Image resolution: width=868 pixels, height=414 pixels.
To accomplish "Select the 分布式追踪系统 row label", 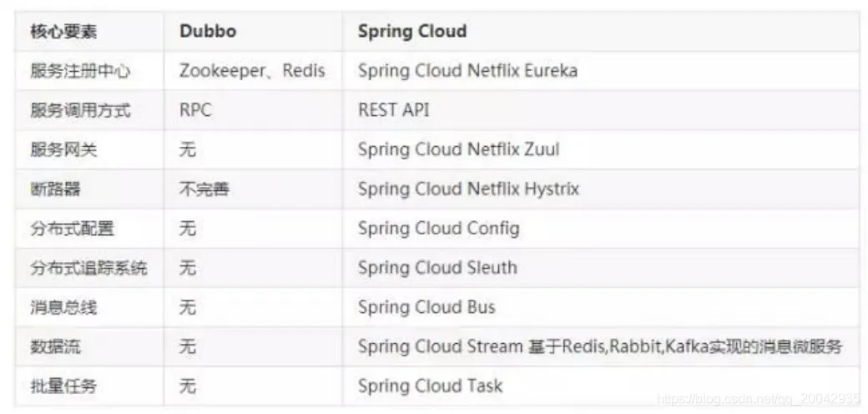I will pyautogui.click(x=88, y=268).
